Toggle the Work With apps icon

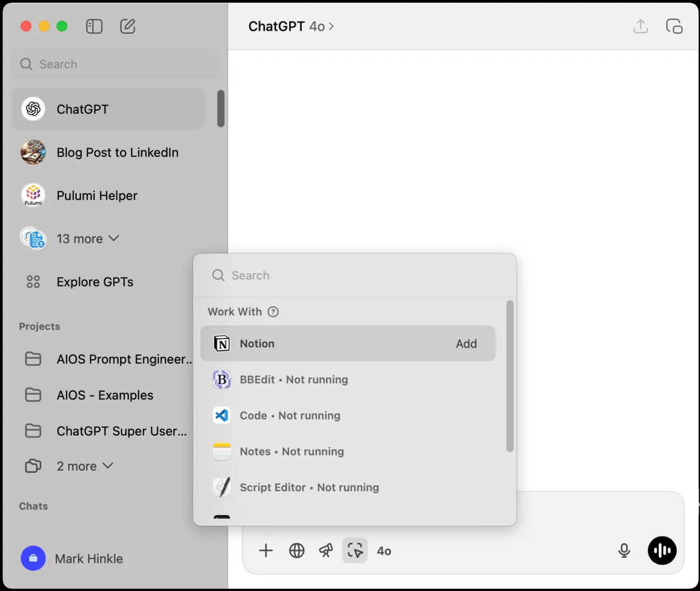pos(355,550)
